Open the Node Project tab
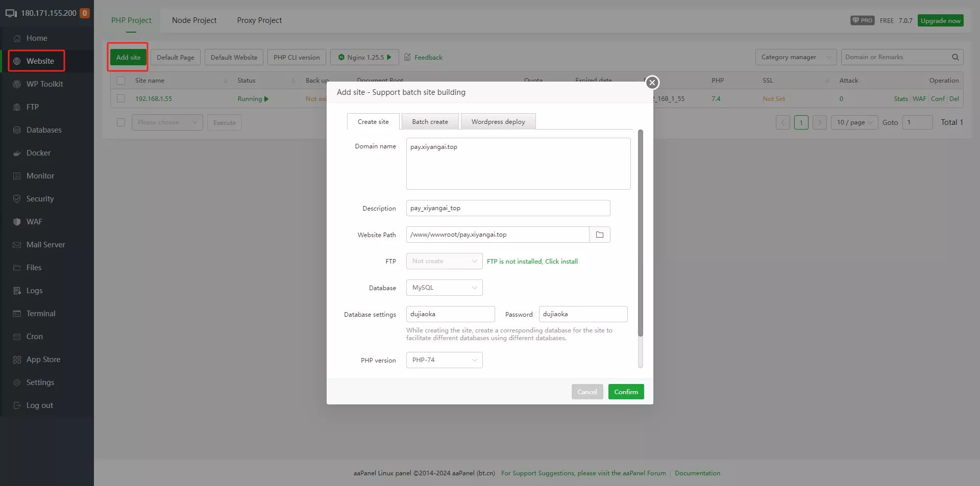The width and height of the screenshot is (980, 486). [x=194, y=20]
